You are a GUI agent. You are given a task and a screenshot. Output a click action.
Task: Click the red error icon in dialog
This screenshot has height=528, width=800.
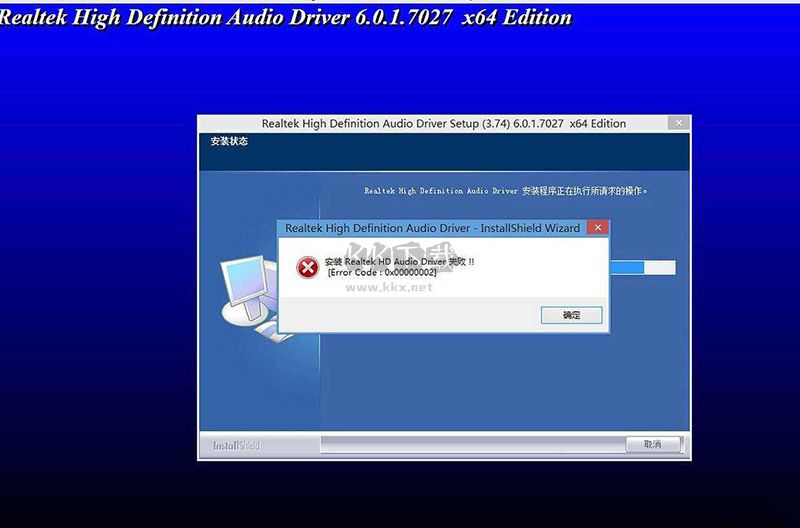(x=308, y=267)
